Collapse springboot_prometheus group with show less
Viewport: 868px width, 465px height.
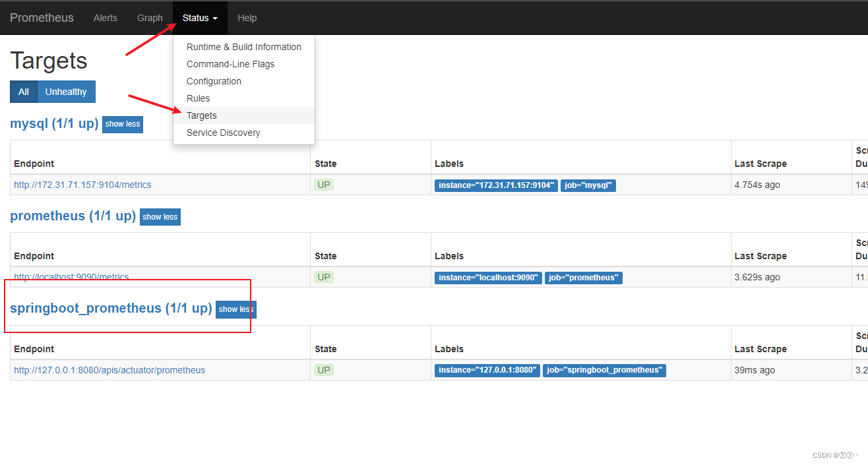click(x=236, y=309)
